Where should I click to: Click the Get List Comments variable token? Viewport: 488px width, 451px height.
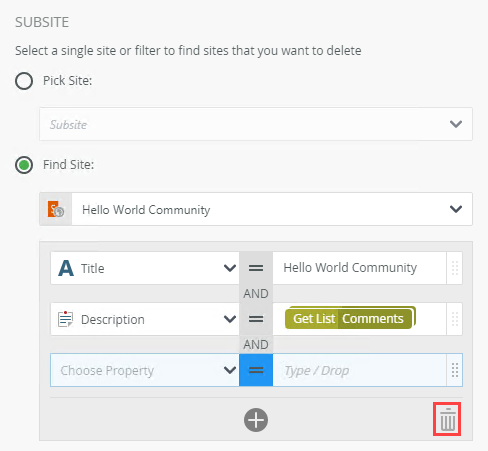pyautogui.click(x=350, y=318)
